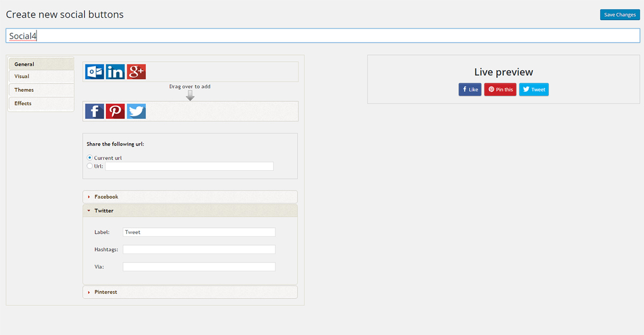Click the LinkedIn icon in available buttons
This screenshot has height=335, width=644.
tap(115, 71)
